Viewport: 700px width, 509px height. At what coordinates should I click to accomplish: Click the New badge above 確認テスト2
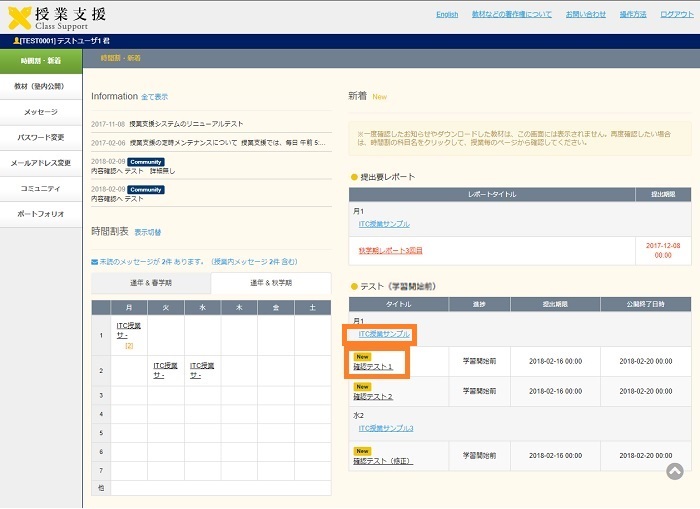point(362,386)
